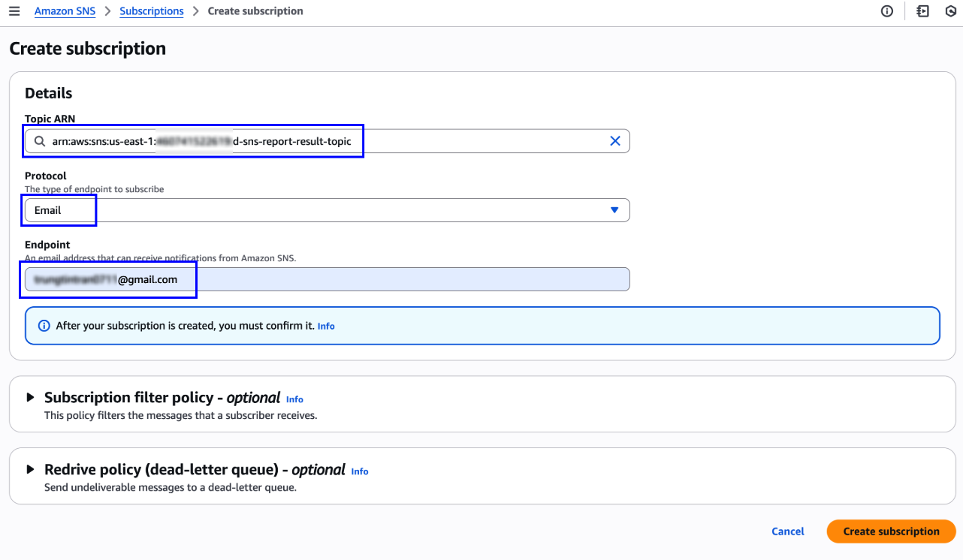This screenshot has height=560, width=963.
Task: Click the search magnifier in Topic ARN
Action: pyautogui.click(x=39, y=141)
